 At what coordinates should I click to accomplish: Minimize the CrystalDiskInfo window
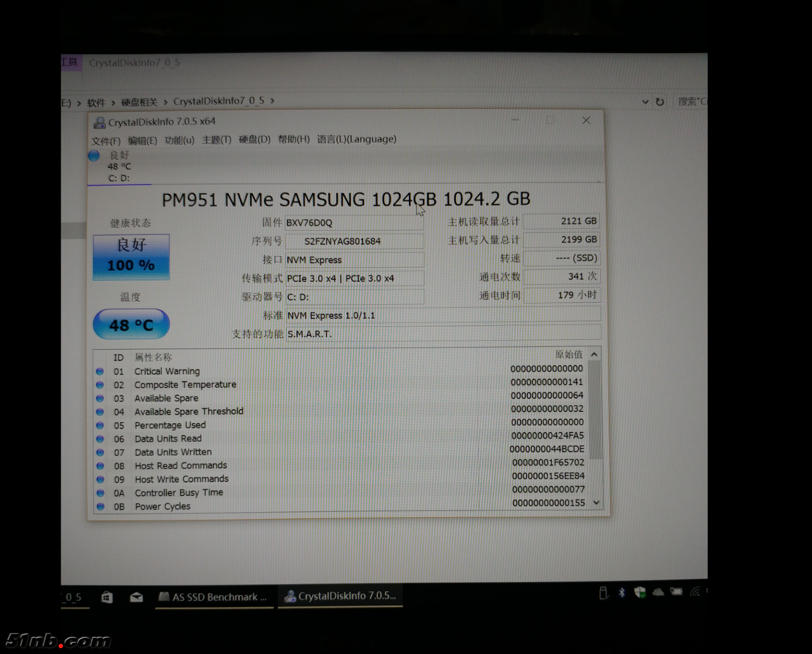tap(515, 120)
